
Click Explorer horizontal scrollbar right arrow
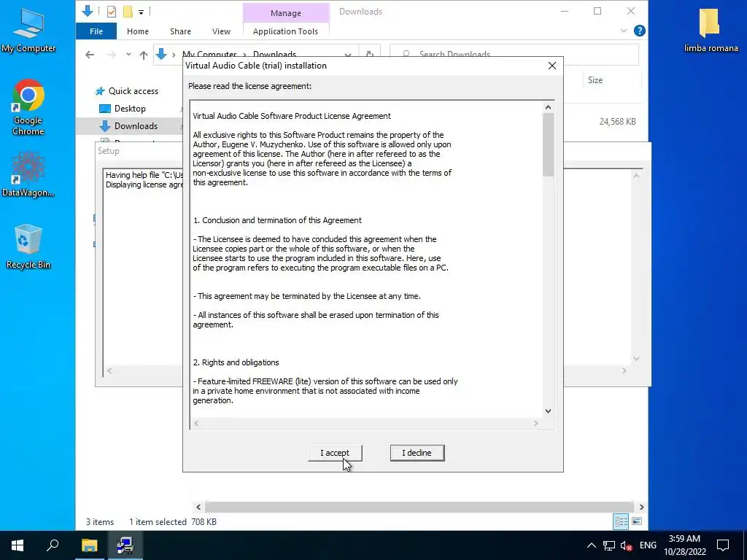tap(641, 507)
